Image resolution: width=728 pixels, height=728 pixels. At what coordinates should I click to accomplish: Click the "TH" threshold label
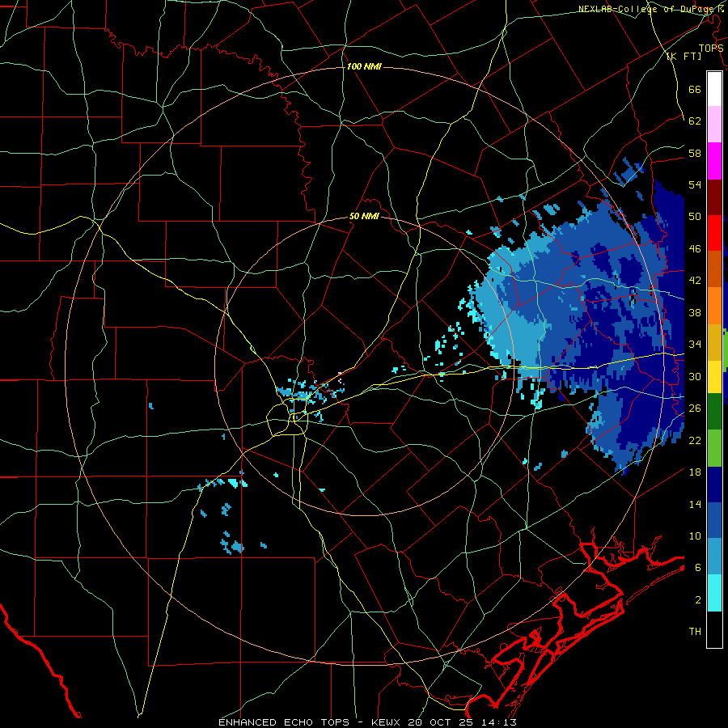tap(695, 632)
